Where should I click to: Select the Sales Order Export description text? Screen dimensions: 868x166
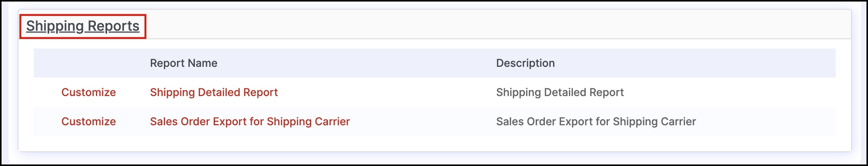tap(596, 121)
